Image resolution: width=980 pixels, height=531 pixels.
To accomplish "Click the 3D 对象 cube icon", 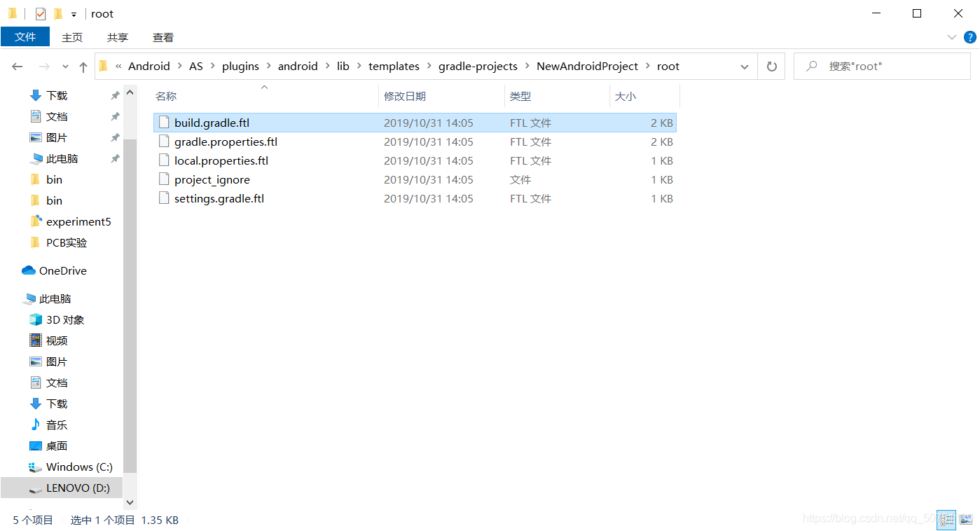I will click(x=36, y=319).
